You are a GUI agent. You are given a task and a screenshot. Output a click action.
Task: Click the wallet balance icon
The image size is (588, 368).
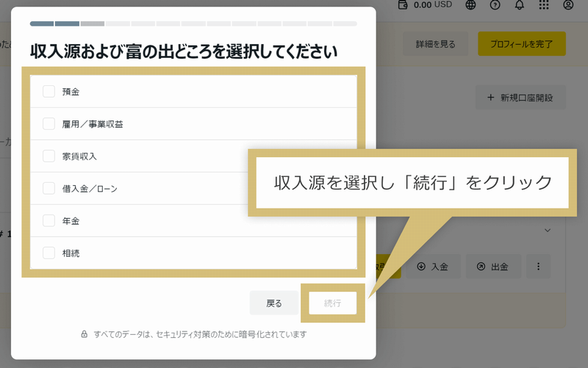[x=402, y=5]
